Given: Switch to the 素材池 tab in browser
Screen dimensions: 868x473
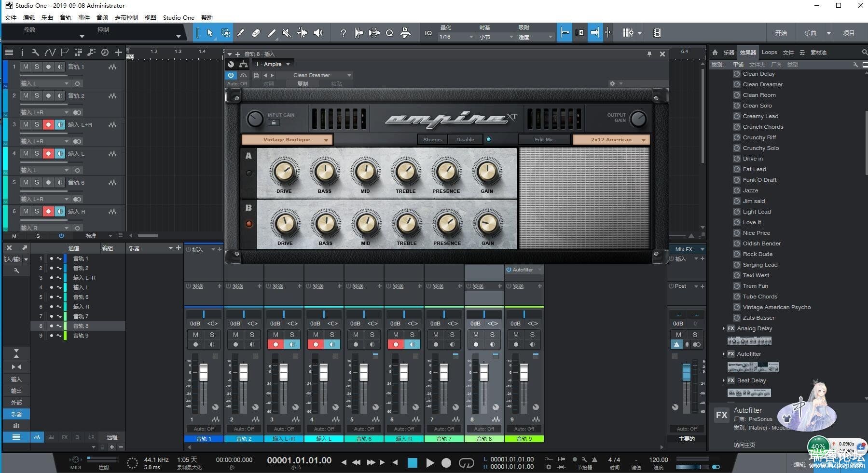Looking at the screenshot, I should click(818, 52).
